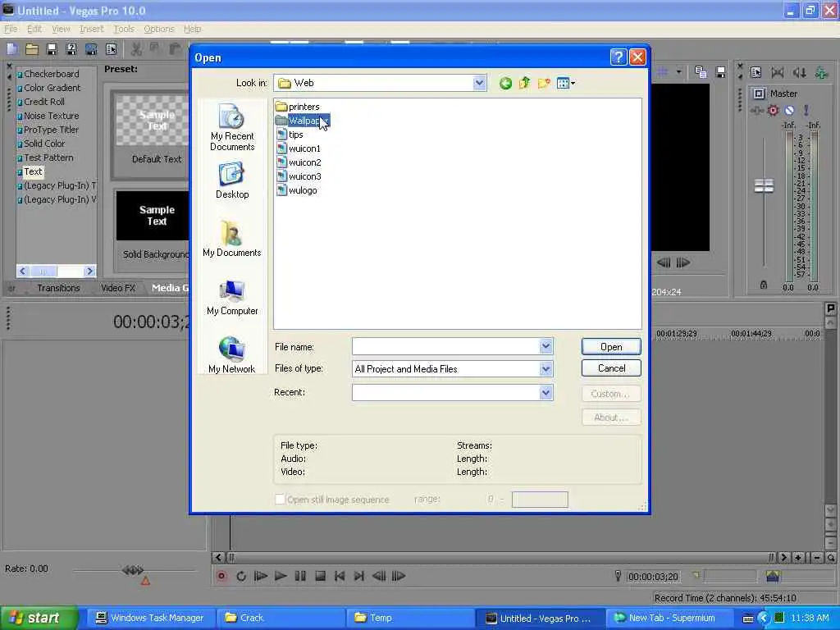Select the wuicon2 file
The image size is (840, 630).
(x=299, y=162)
